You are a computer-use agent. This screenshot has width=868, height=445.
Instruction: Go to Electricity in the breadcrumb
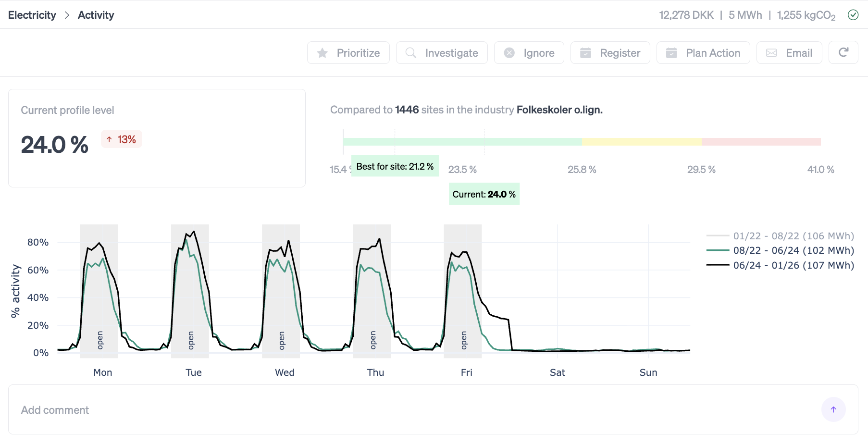click(32, 15)
